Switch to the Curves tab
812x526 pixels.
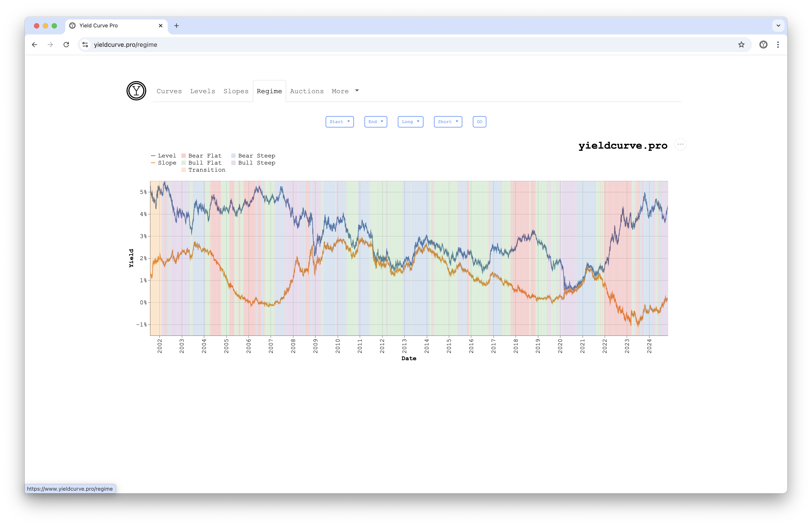(169, 91)
